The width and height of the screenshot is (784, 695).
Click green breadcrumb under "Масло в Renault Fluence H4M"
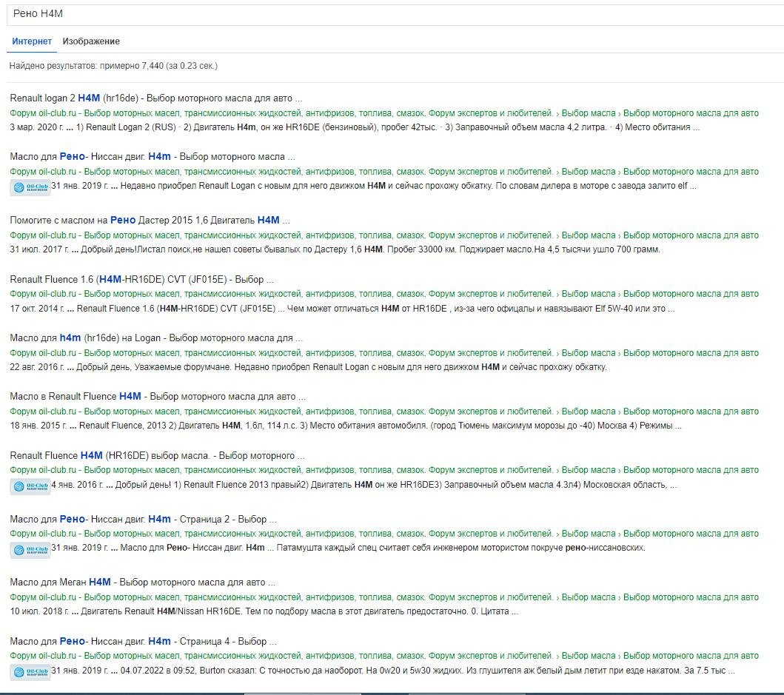[x=384, y=412]
